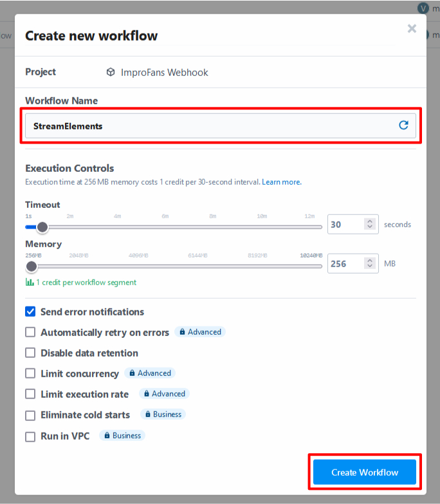Click the Advanced badge next to Automatically retry
440x504 pixels.
(x=200, y=331)
